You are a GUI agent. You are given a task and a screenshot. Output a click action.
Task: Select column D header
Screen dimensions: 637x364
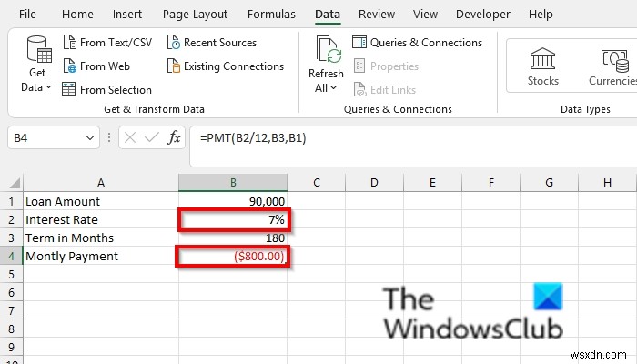pyautogui.click(x=374, y=183)
